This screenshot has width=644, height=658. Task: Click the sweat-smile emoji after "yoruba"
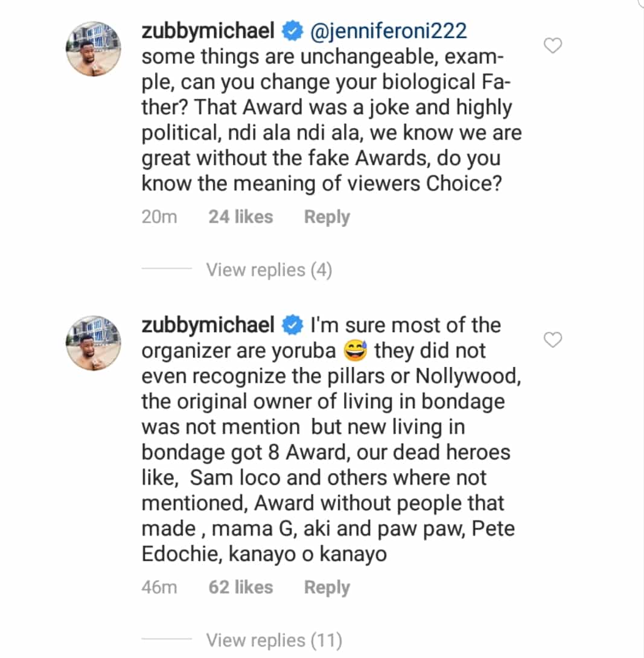tap(355, 351)
